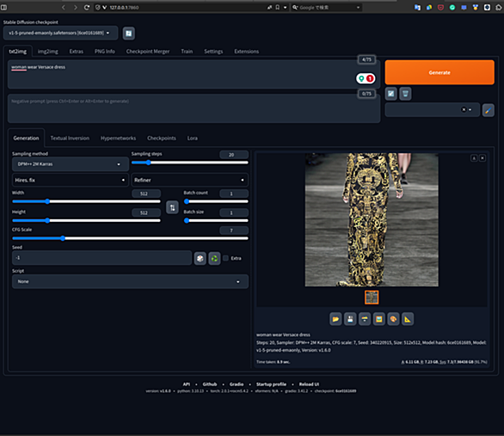Click the refresh checkpoint list icon

(128, 34)
